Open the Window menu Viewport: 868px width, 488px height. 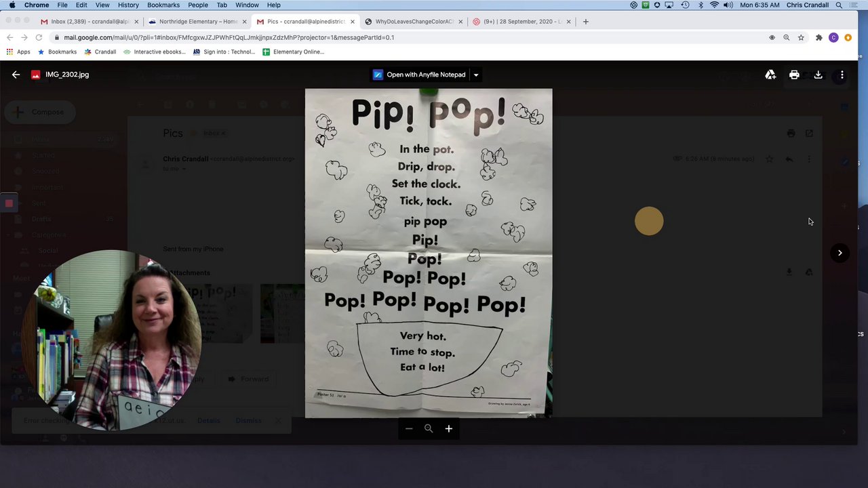coord(247,5)
